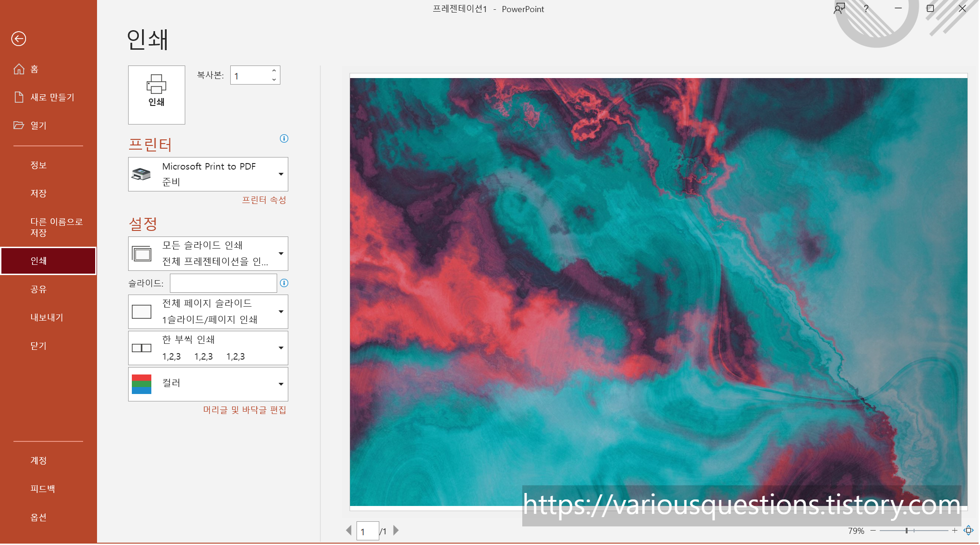Screen dimensions: 980x545
Task: Open the color mode dropdown
Action: point(208,384)
